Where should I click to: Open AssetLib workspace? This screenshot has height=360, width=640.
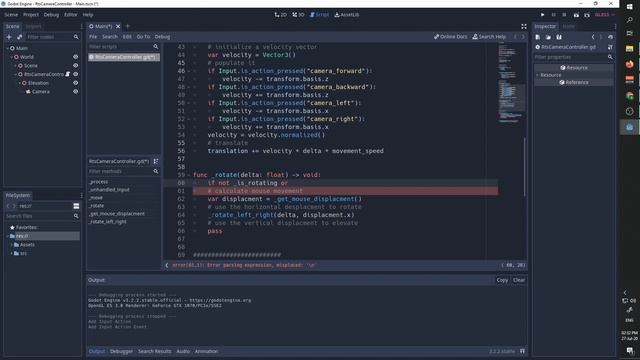point(347,15)
